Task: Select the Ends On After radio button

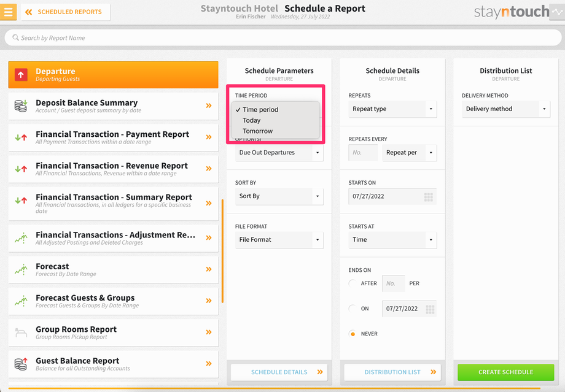Action: click(x=353, y=283)
